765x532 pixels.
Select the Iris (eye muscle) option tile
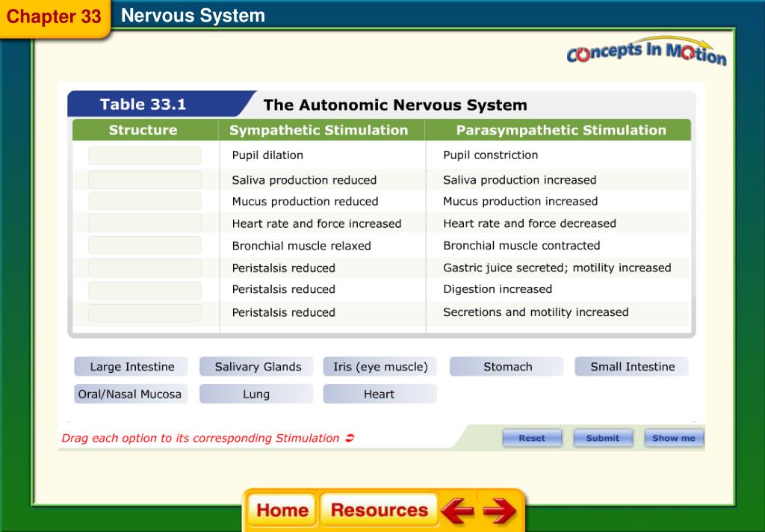(x=380, y=367)
